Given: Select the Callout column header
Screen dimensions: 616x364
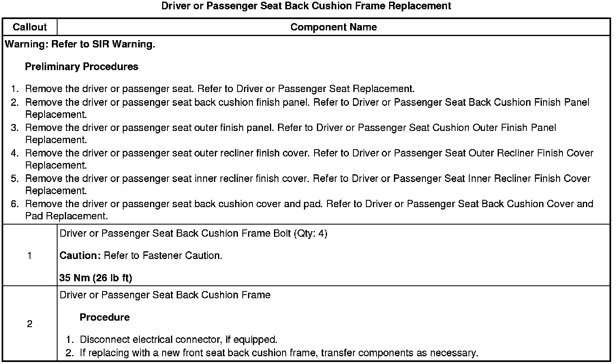Looking at the screenshot, I should click(x=30, y=27).
